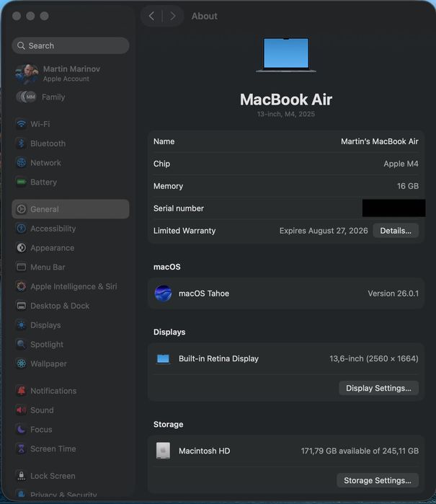This screenshot has height=504, width=436.
Task: Click the memory value 16 GB
Action: point(408,186)
